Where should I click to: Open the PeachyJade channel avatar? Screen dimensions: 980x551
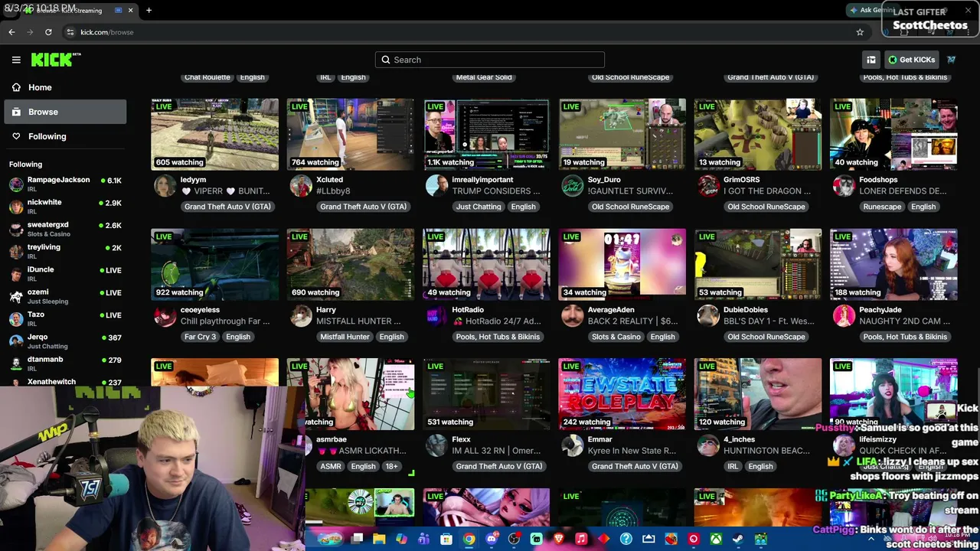point(844,316)
